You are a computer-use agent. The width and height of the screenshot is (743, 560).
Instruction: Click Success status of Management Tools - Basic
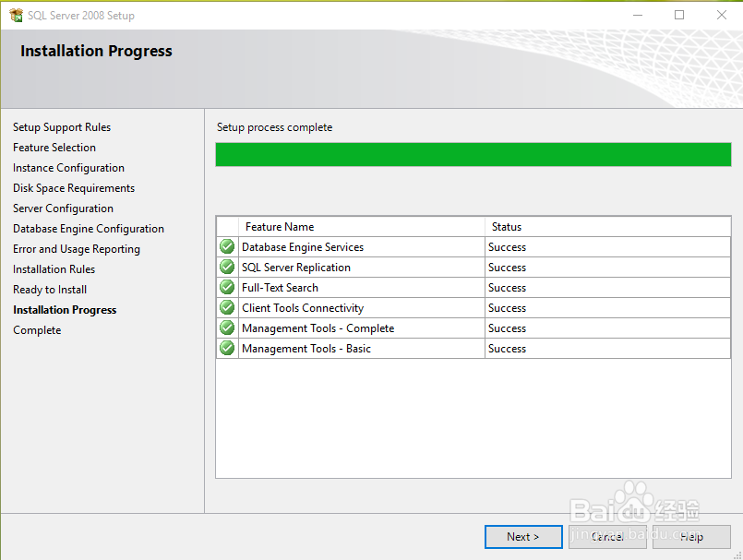pyautogui.click(x=507, y=349)
